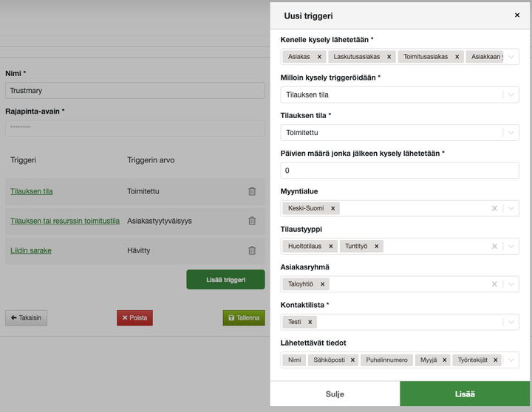Delete the Tilauksen tila trigger row
The width and height of the screenshot is (532, 412).
(x=252, y=191)
